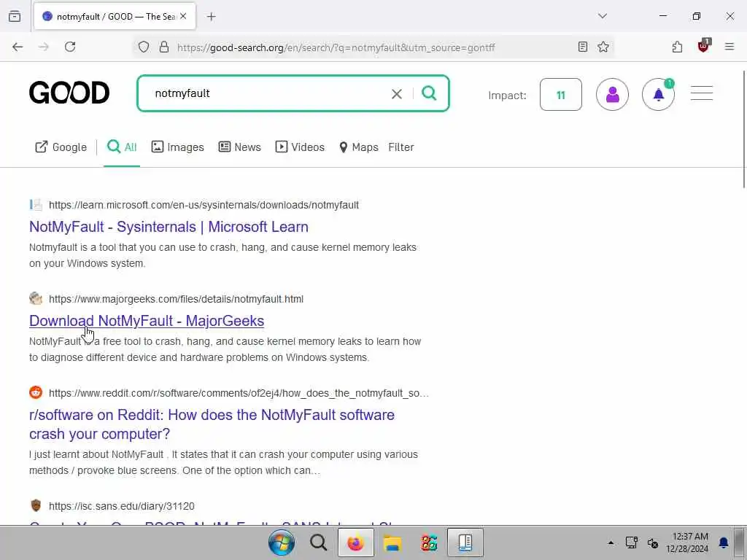Open the extensions puzzle icon
The image size is (747, 560).
(677, 47)
